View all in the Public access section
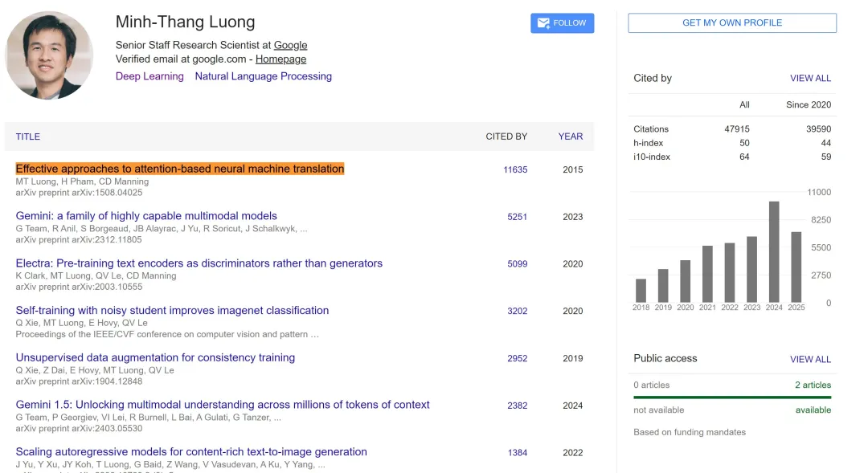Screen dimensions: 868x473 (810, 360)
